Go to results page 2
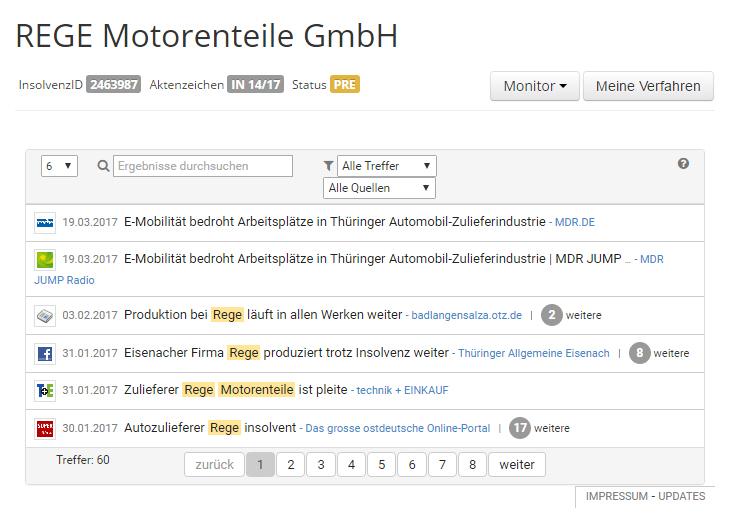Screen dimensions: 738x508 pos(291,465)
